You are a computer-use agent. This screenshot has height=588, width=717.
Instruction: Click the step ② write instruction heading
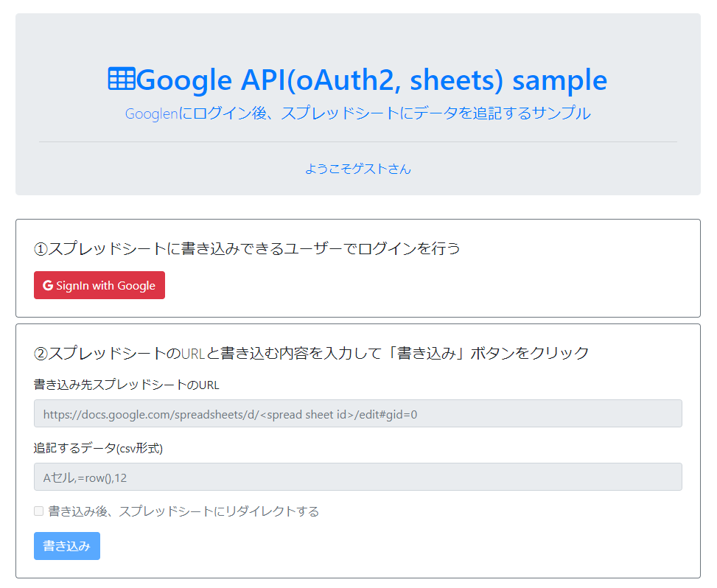pos(312,353)
